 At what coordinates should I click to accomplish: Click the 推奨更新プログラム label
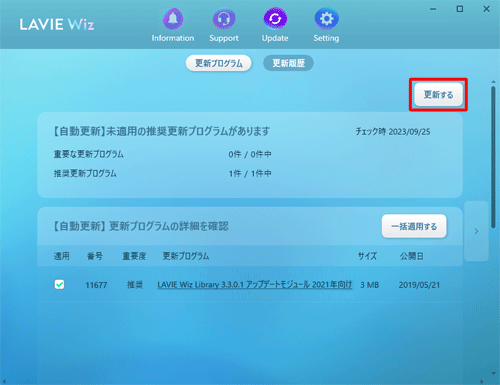(85, 173)
